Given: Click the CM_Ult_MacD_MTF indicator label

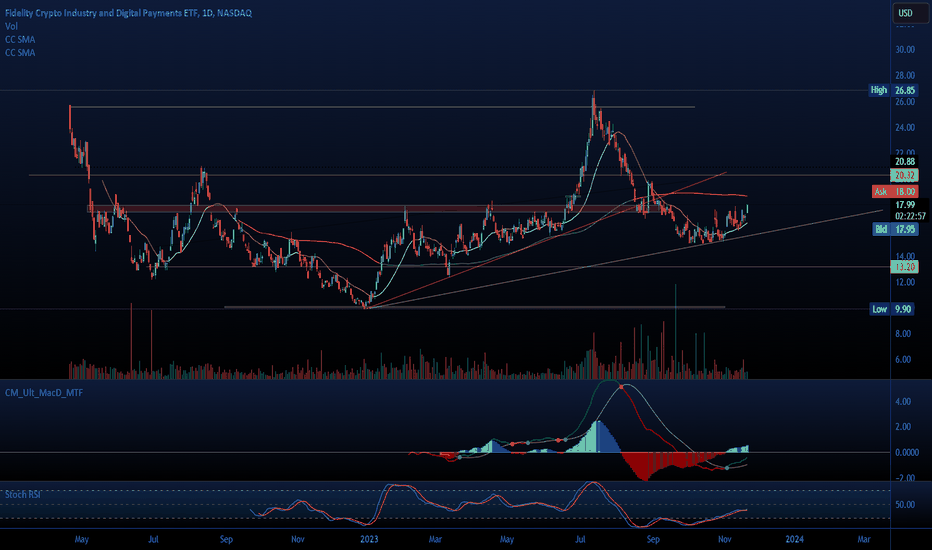Looking at the screenshot, I should 44,392.
